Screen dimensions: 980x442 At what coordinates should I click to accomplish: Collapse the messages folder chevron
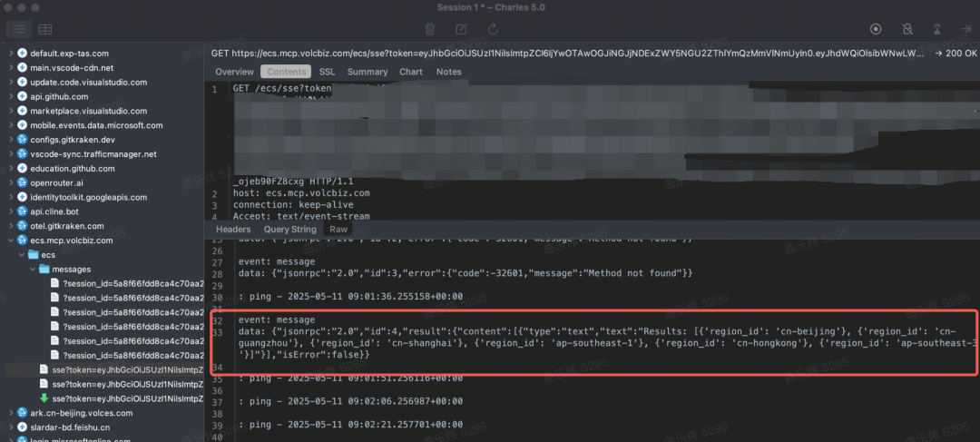coord(31,270)
